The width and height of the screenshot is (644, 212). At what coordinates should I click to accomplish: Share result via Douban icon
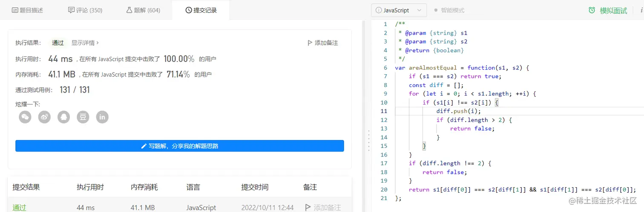(x=83, y=117)
